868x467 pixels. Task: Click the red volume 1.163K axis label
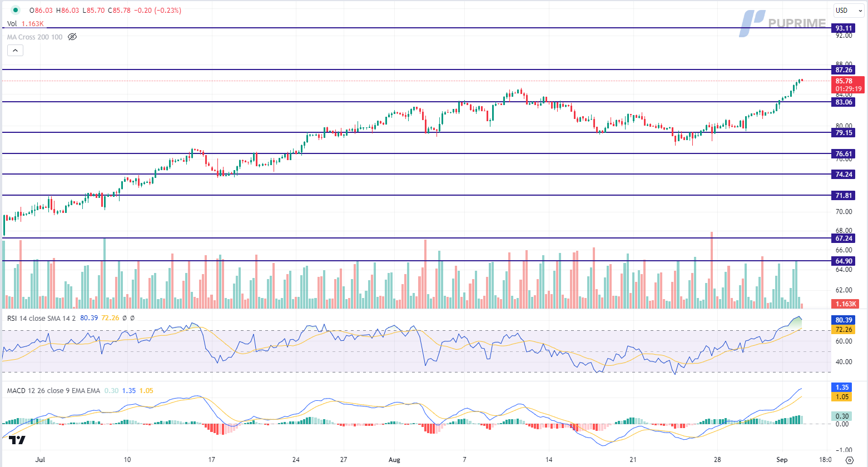coord(845,304)
